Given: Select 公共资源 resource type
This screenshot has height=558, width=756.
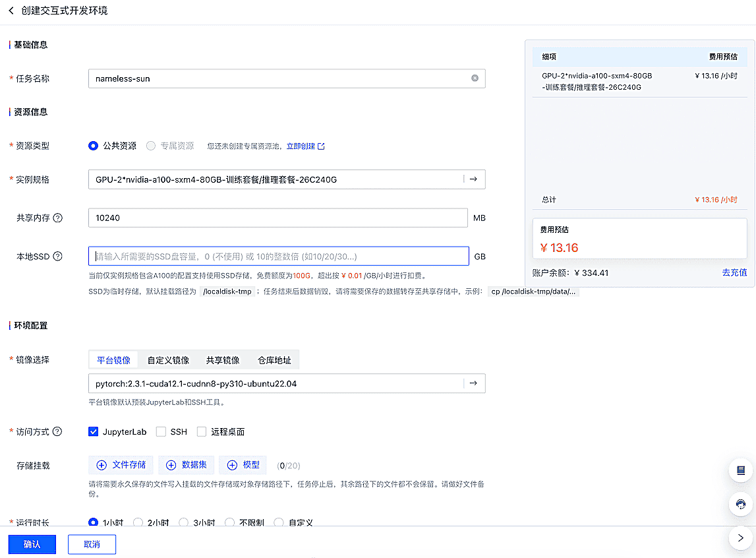Looking at the screenshot, I should (94, 146).
